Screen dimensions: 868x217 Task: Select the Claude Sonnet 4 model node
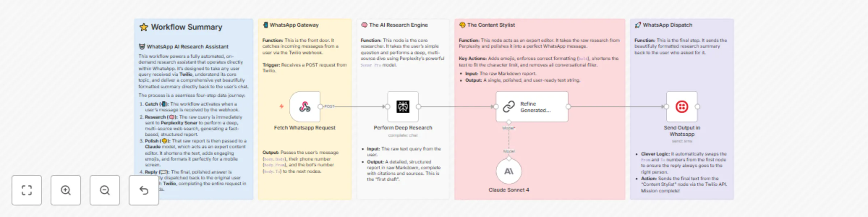pyautogui.click(x=509, y=172)
